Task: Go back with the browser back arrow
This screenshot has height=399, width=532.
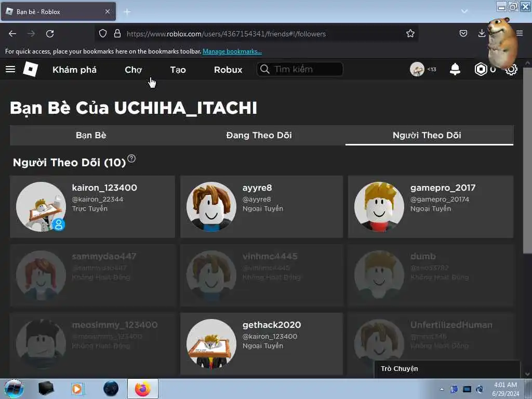Action: click(x=12, y=34)
